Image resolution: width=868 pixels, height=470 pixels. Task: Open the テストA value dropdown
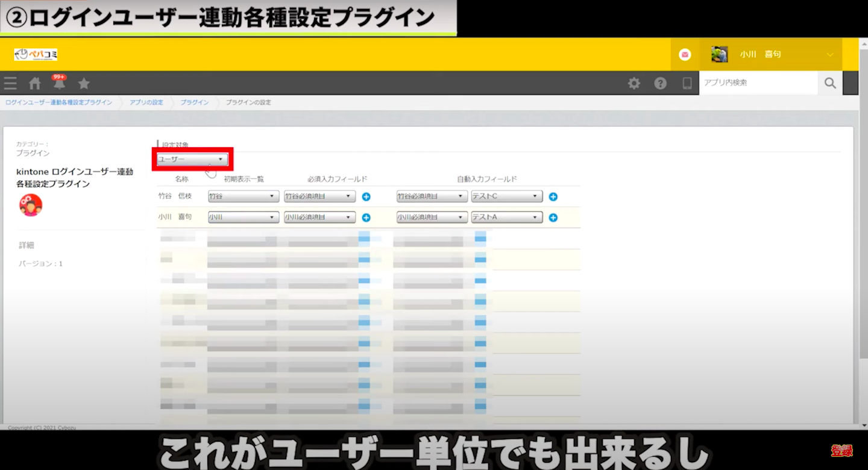click(506, 218)
